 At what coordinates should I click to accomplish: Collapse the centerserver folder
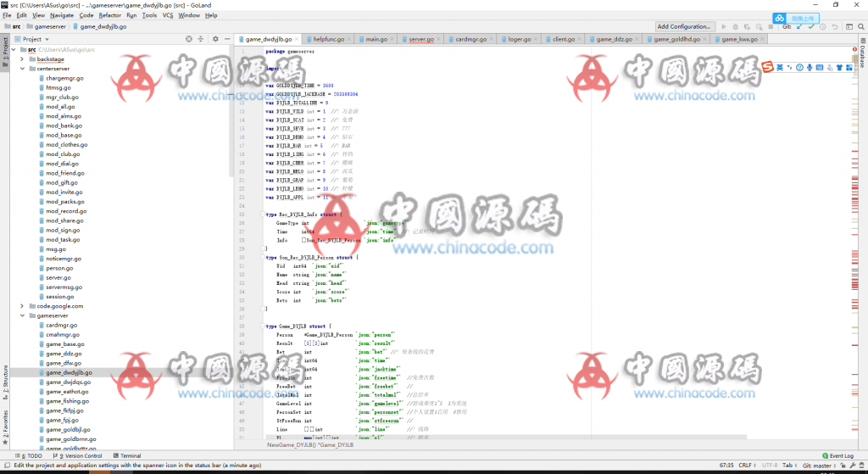[x=22, y=69]
